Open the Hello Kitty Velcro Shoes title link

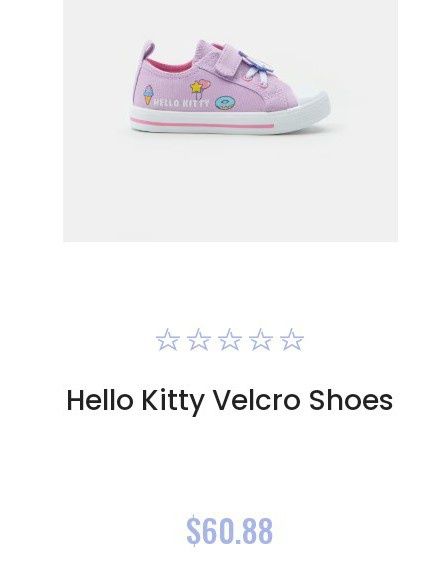coord(230,401)
